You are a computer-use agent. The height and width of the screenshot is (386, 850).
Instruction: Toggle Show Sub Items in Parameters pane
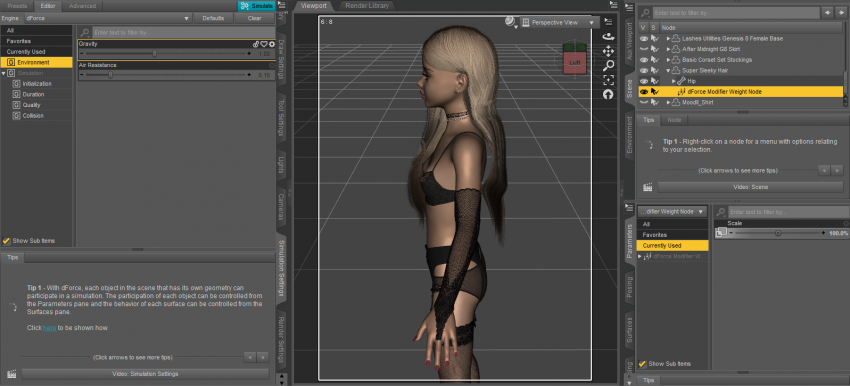click(642, 364)
